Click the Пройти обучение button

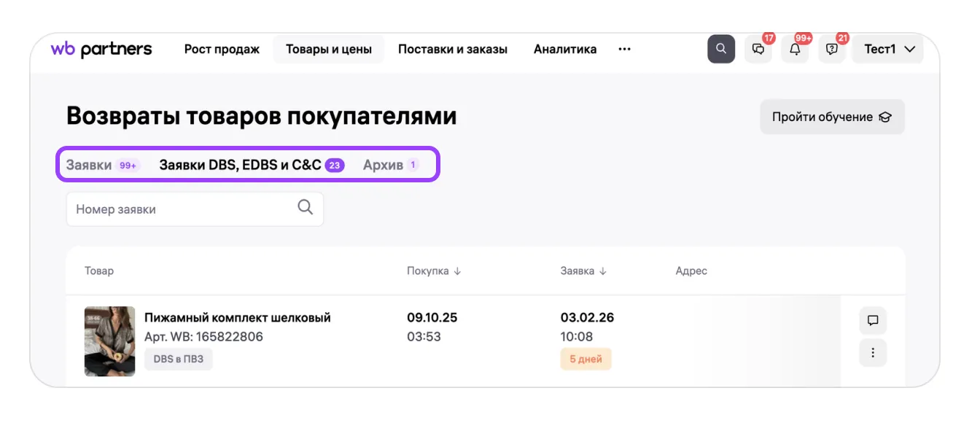coord(832,117)
